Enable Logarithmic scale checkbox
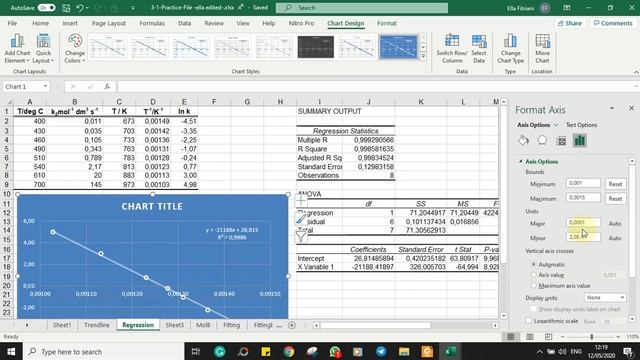 pyautogui.click(x=529, y=321)
